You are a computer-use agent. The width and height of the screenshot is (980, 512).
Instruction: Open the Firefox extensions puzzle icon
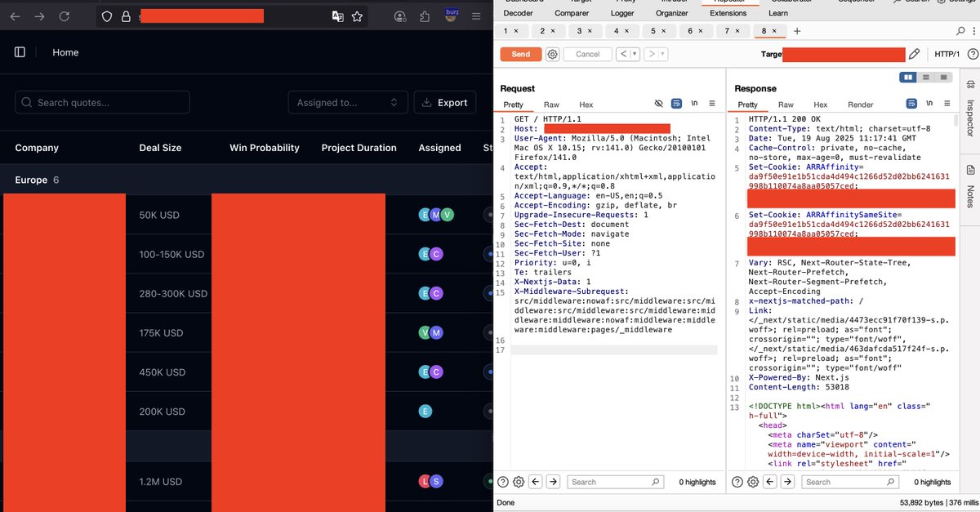[x=425, y=16]
